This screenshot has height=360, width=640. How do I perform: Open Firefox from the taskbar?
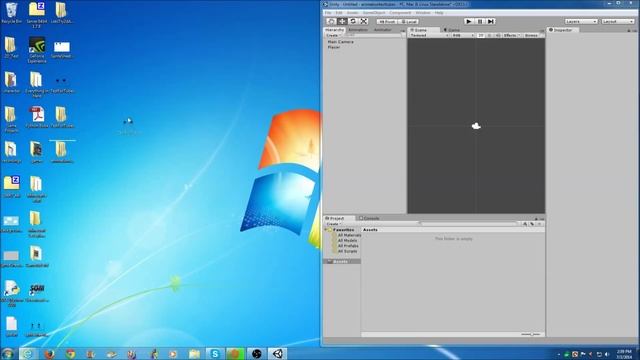[49, 354]
